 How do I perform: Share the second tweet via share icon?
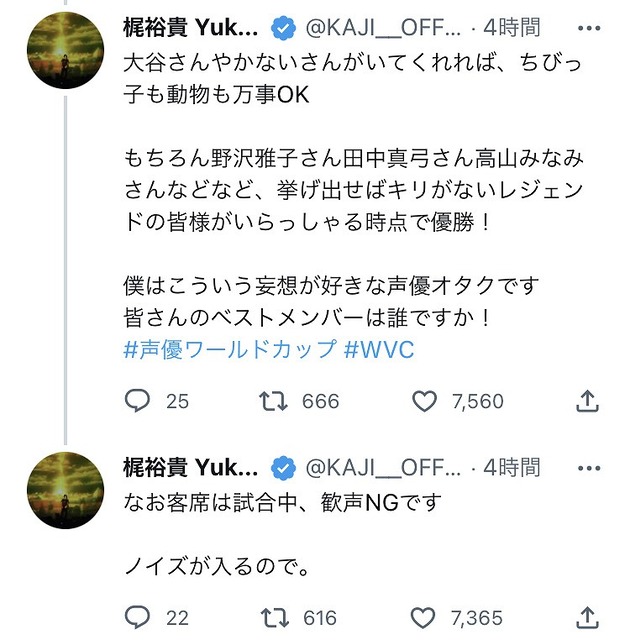[x=588, y=617]
